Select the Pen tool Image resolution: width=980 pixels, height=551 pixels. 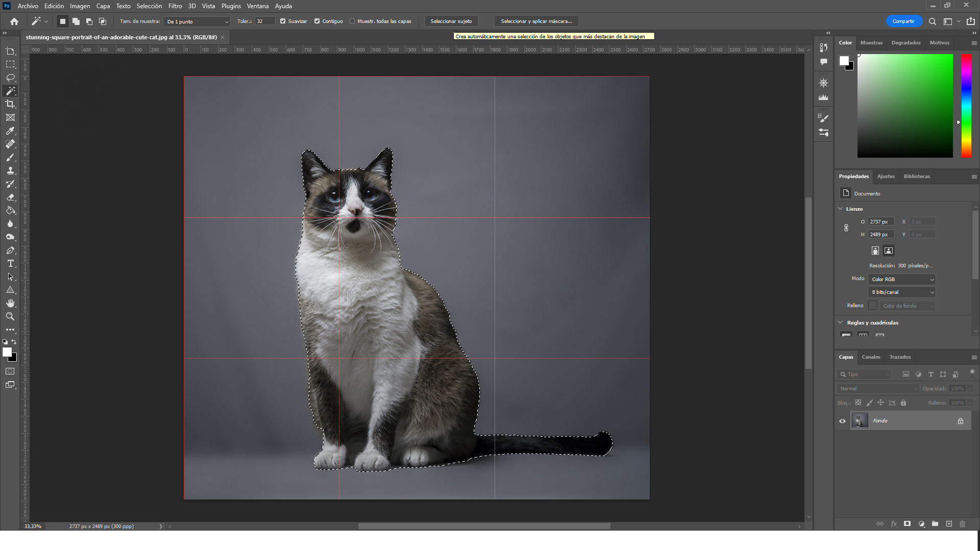[10, 251]
